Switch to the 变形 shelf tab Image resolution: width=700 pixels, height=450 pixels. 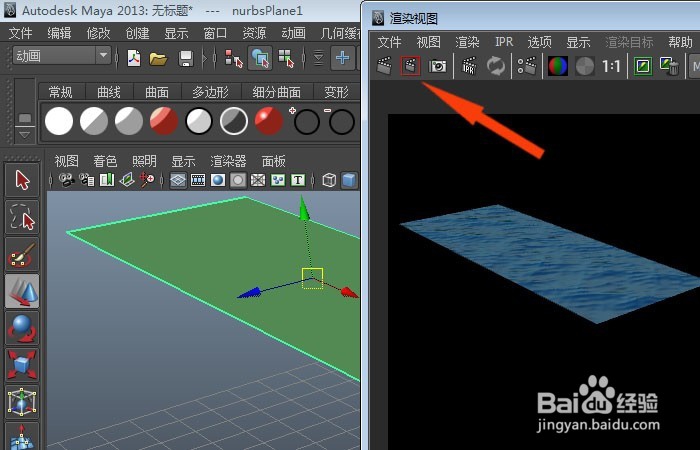click(x=336, y=92)
